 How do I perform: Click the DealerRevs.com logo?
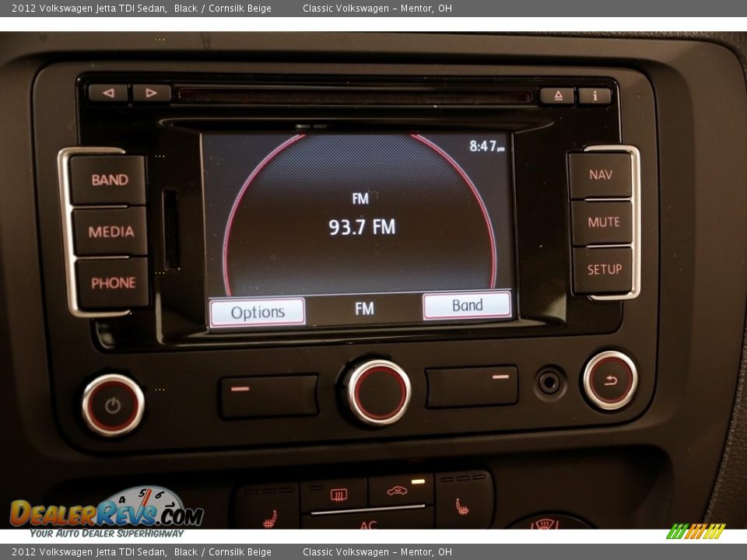107,513
